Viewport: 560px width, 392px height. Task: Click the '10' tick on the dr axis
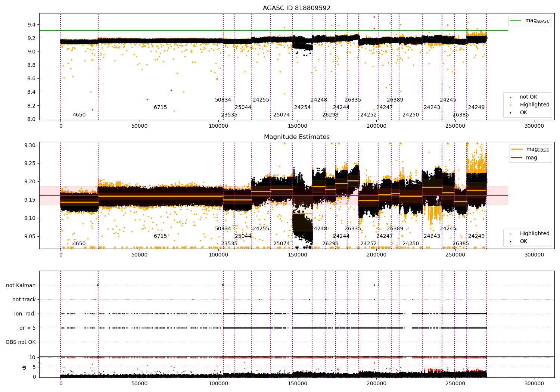[x=32, y=357]
